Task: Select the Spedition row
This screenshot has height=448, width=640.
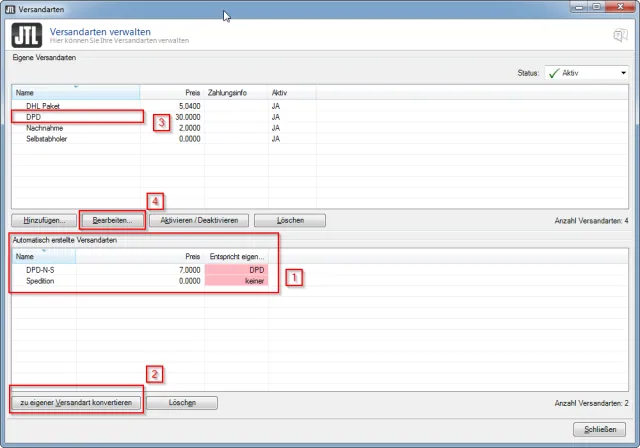Action: [320, 281]
